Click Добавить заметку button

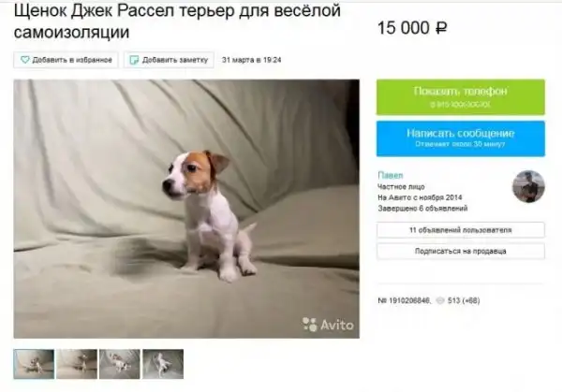point(169,60)
